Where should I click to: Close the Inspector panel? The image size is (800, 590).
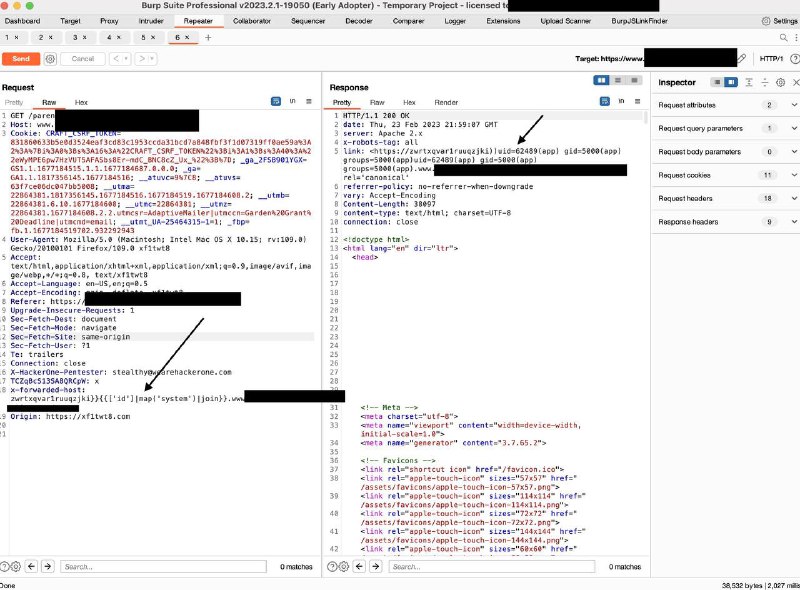tap(795, 82)
